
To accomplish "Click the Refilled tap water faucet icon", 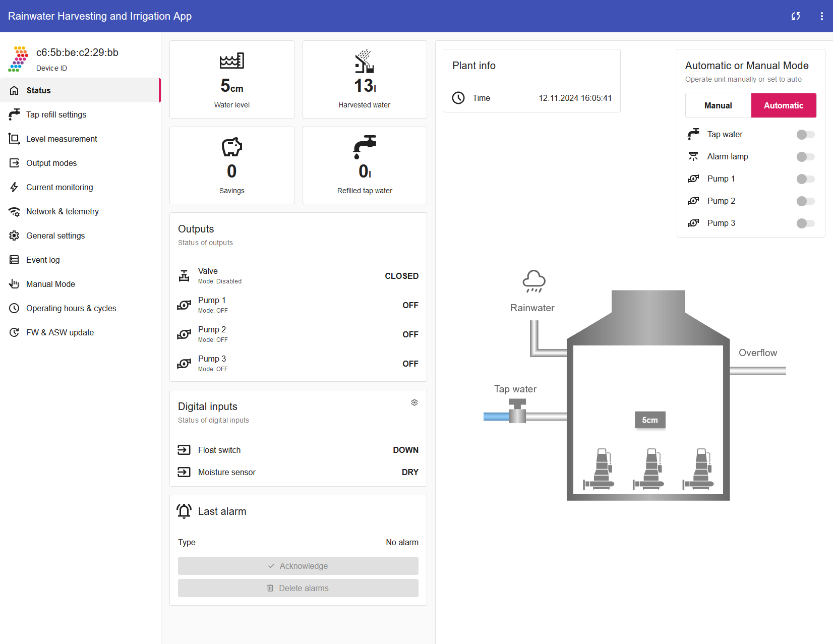I will 365,147.
